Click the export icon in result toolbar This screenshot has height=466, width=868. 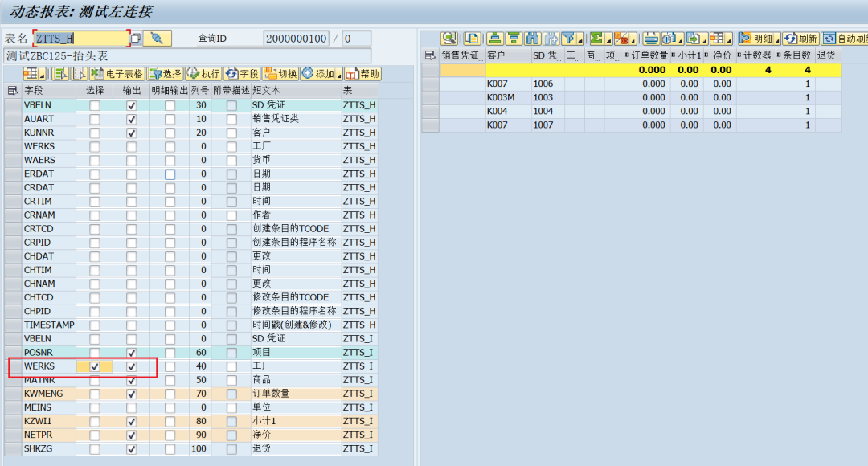(x=693, y=39)
